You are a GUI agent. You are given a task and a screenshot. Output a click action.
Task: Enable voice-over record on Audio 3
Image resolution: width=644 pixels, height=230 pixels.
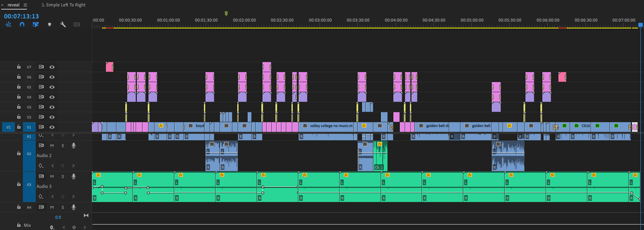(73, 176)
